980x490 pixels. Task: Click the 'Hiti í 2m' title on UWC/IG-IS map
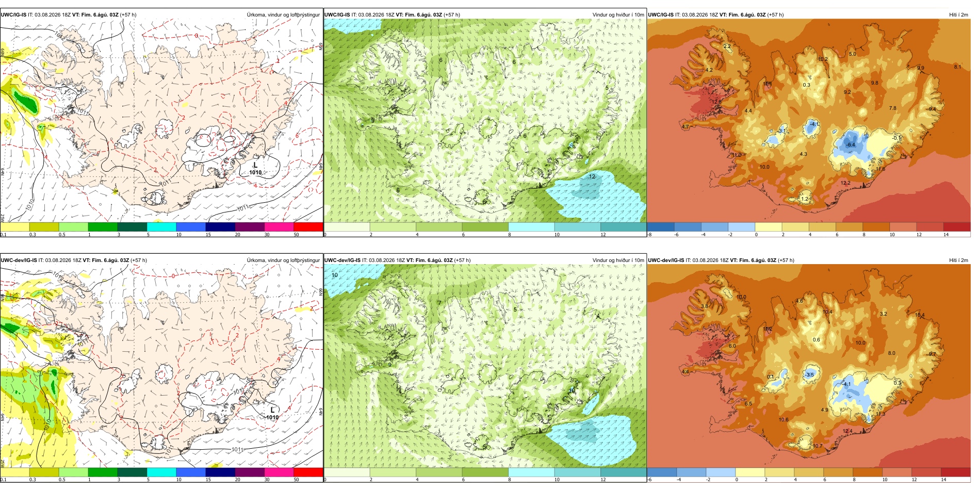coord(958,15)
